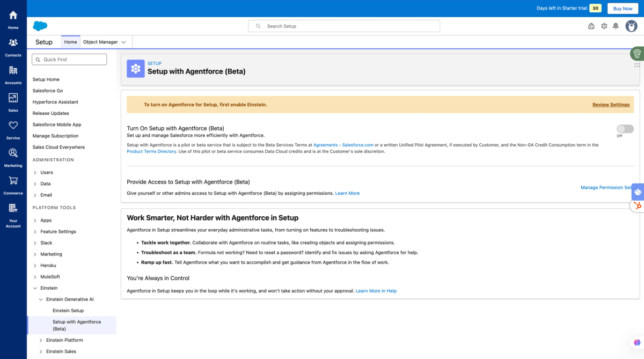
Task: Click the Buy Now button
Action: (623, 9)
